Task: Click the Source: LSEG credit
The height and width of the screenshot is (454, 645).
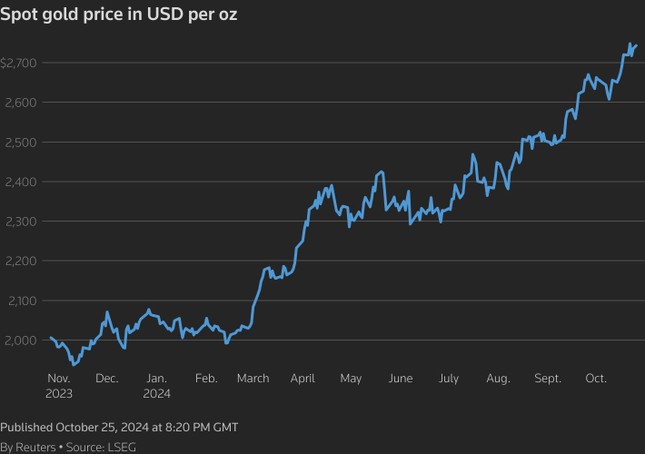Action: pos(100,447)
